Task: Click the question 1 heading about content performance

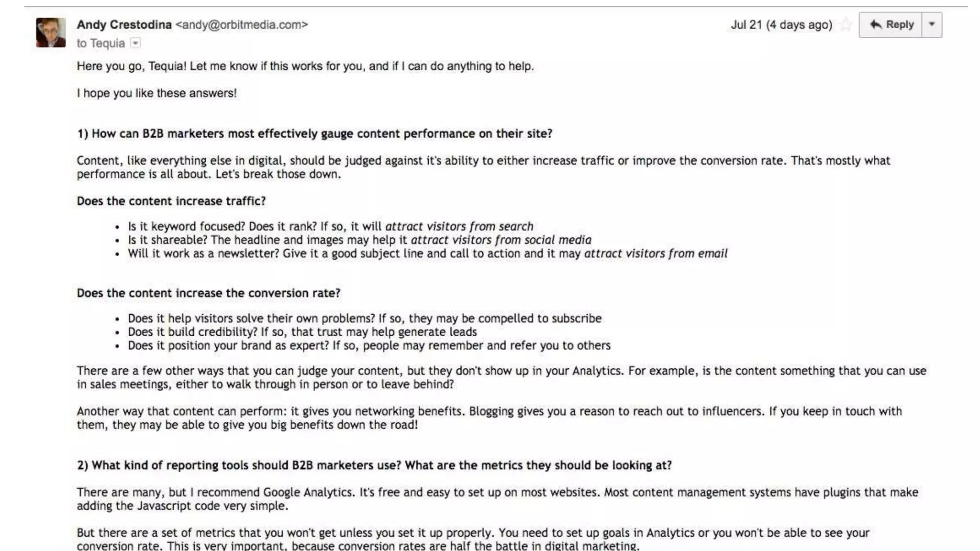Action: (x=314, y=133)
